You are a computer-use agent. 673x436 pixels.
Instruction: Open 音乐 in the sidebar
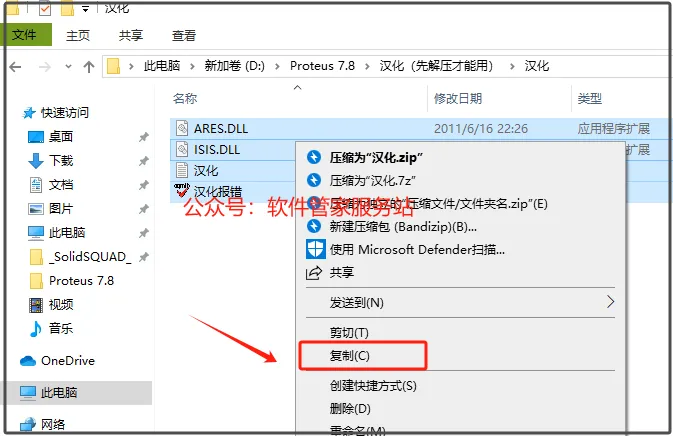(x=61, y=329)
